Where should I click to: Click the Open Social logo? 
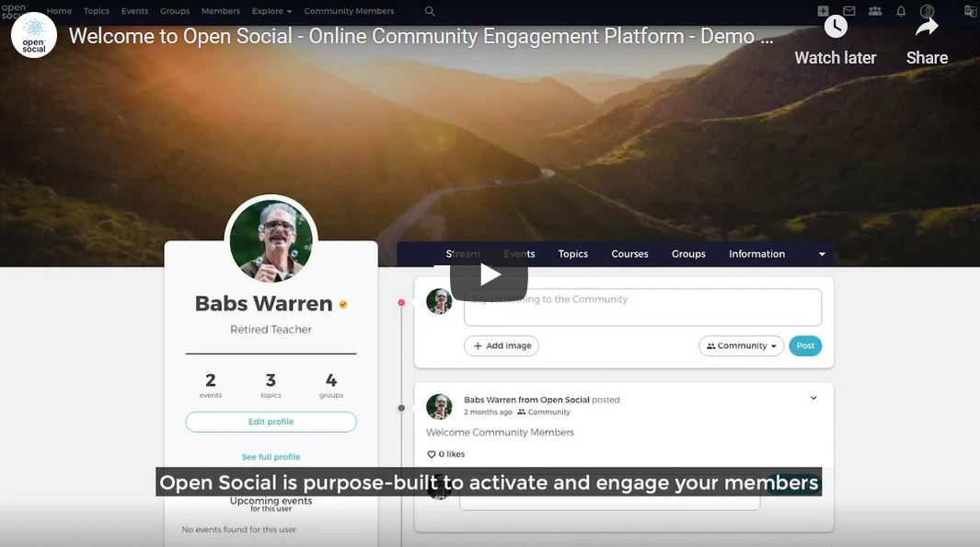click(x=13, y=10)
